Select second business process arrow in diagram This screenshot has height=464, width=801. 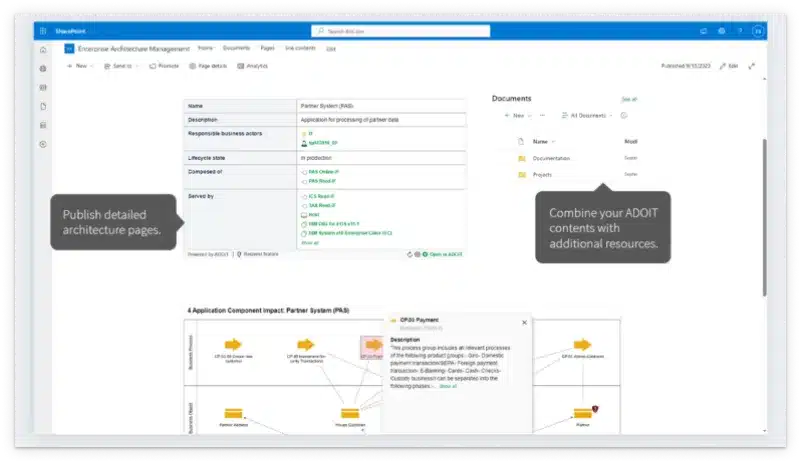point(305,344)
